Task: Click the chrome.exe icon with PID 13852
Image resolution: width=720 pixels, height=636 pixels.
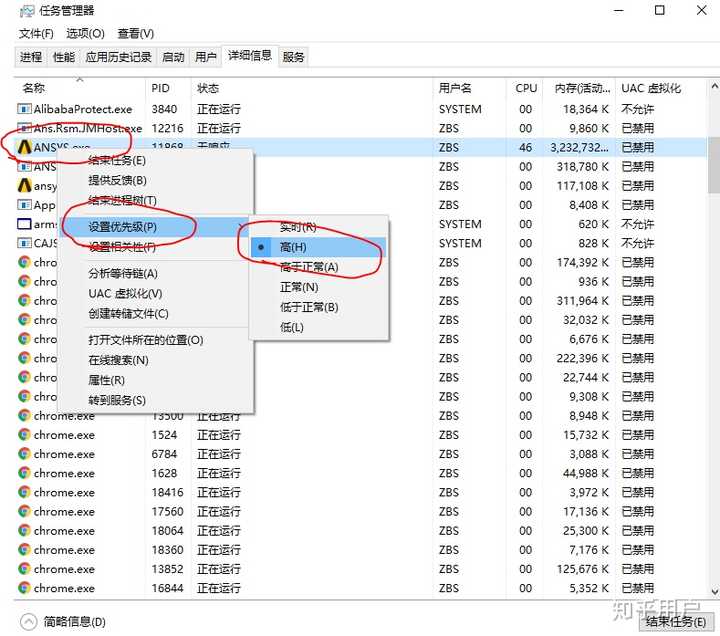Action: (x=24, y=569)
